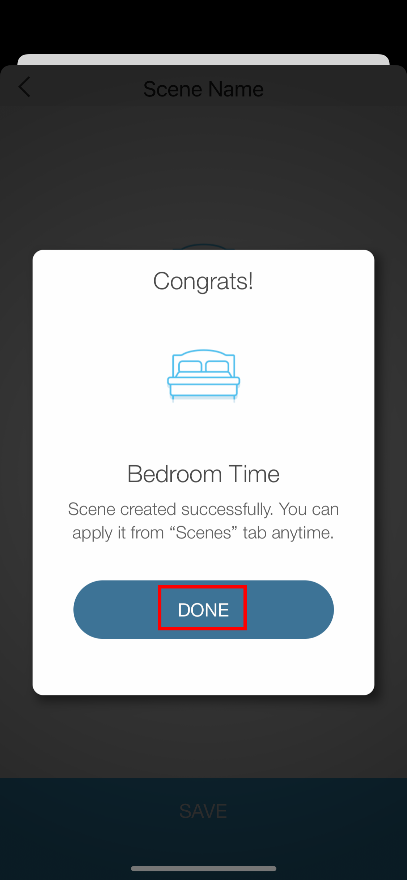This screenshot has width=407, height=880.
Task: Click the "Scene Name" header title
Action: (x=203, y=89)
